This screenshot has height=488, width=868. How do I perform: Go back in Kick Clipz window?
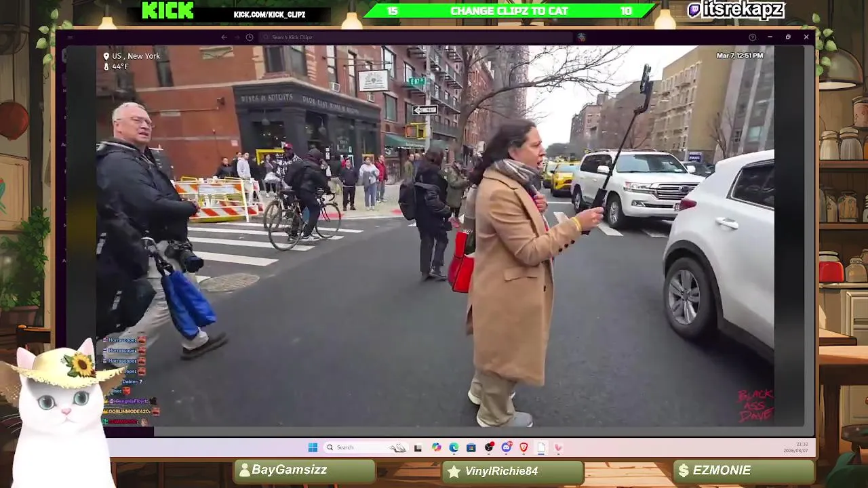pos(224,37)
